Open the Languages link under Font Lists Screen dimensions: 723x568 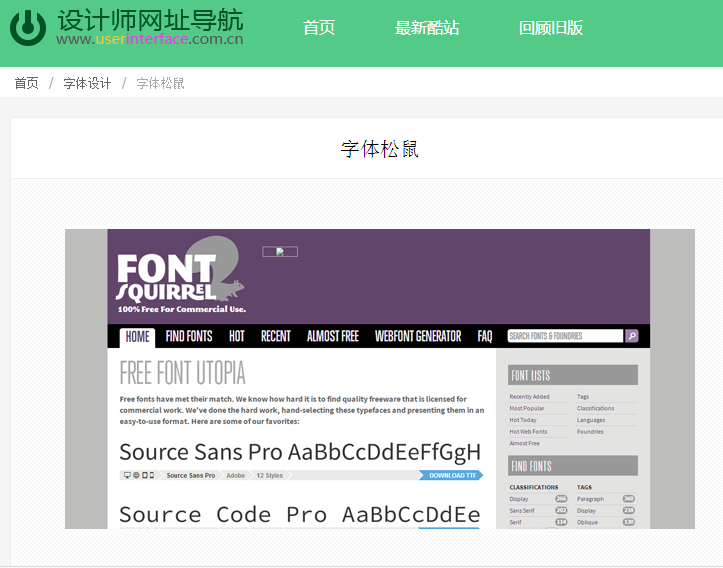(x=591, y=420)
